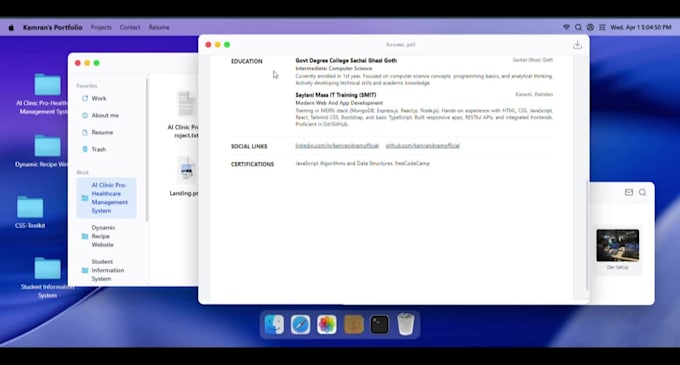Open the Dev Setup thumbnail in gallery

[x=618, y=246]
